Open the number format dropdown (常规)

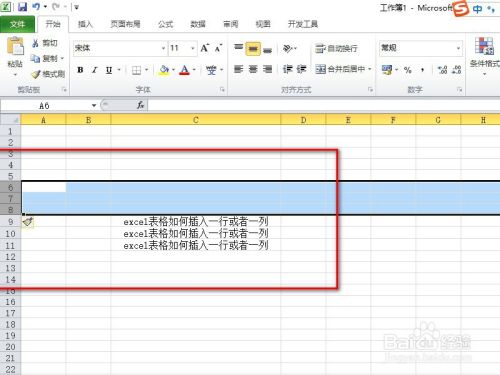pyautogui.click(x=458, y=48)
